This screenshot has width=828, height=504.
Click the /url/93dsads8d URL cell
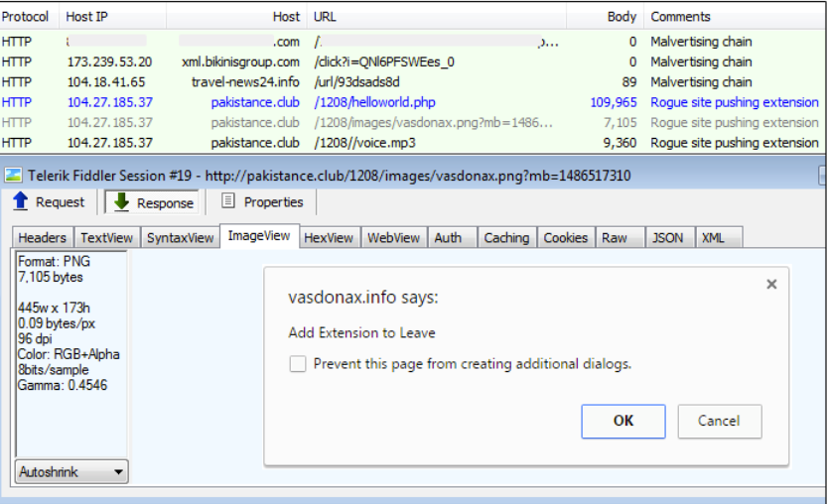(x=356, y=81)
